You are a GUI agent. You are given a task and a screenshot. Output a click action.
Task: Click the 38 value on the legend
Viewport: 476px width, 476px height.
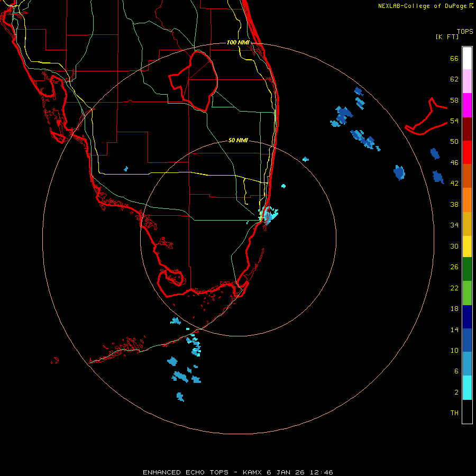pyautogui.click(x=454, y=204)
